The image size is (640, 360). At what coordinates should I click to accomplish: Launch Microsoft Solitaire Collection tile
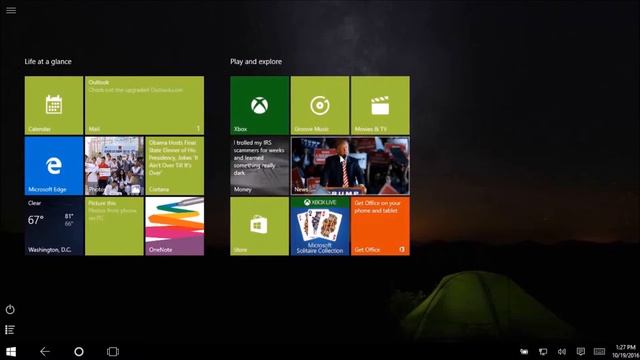[320, 226]
